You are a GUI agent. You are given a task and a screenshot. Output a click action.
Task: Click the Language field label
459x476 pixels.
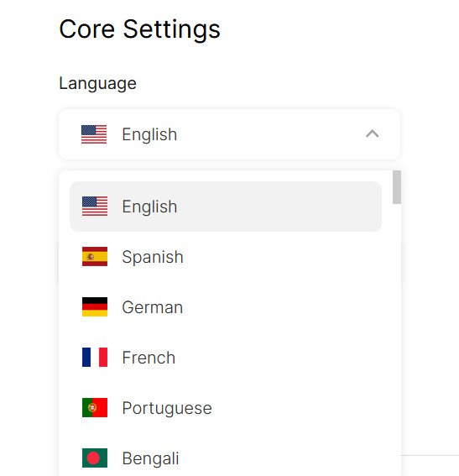click(x=97, y=83)
